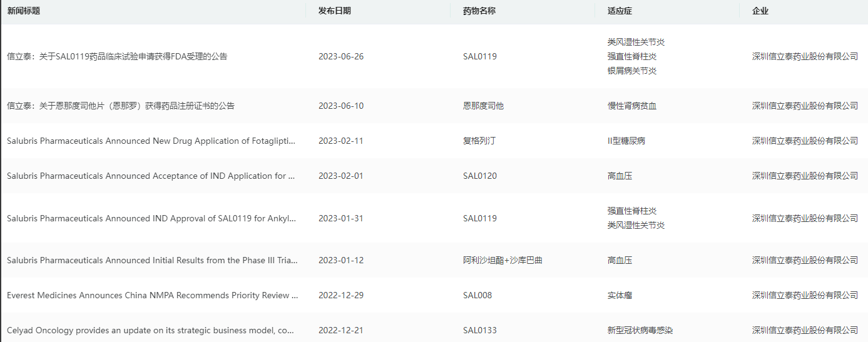
Task: Select date 2023-01-12
Action: pos(341,260)
